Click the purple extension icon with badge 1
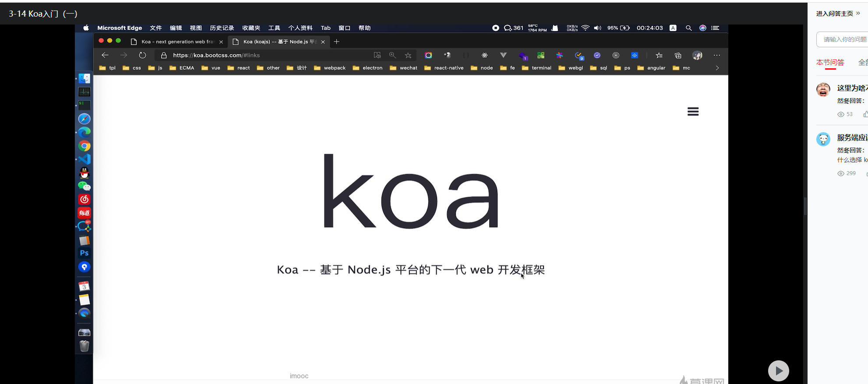 (523, 56)
